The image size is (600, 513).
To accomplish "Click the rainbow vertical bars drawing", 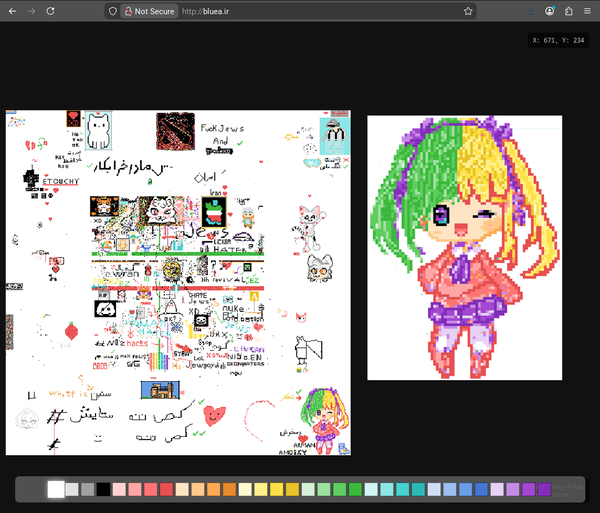I will (159, 361).
